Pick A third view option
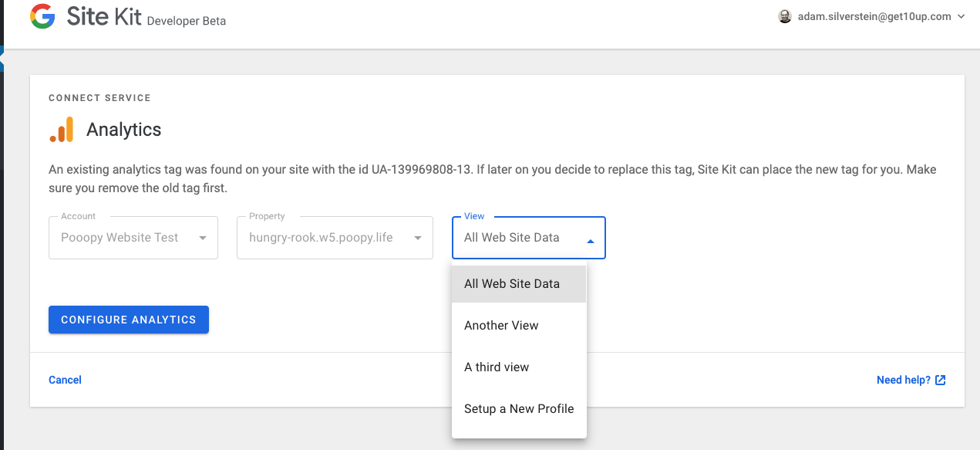 (x=519, y=367)
